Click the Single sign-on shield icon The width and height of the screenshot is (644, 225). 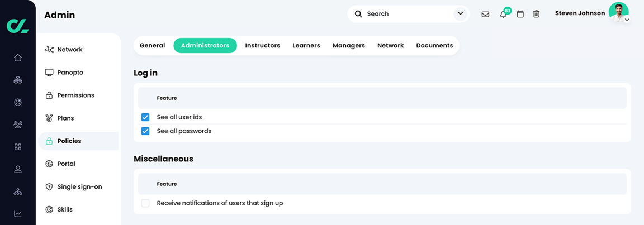pos(49,187)
